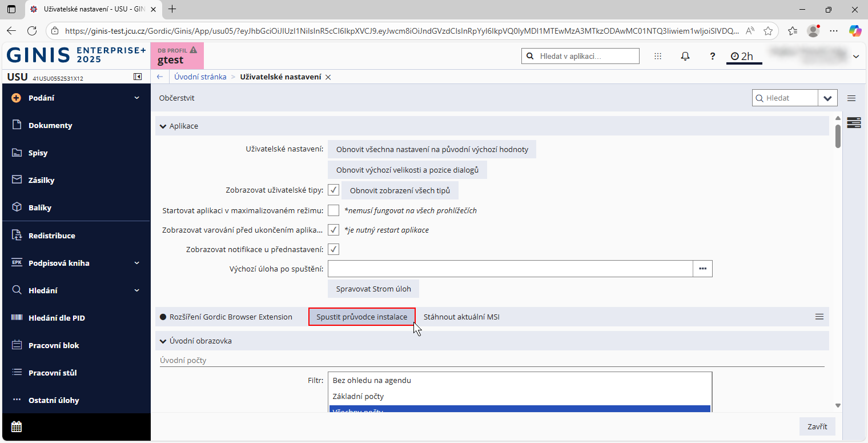Screen dimensions: 868x443
Task: Click Stáhnout aktuální MSI link
Action: (461, 317)
